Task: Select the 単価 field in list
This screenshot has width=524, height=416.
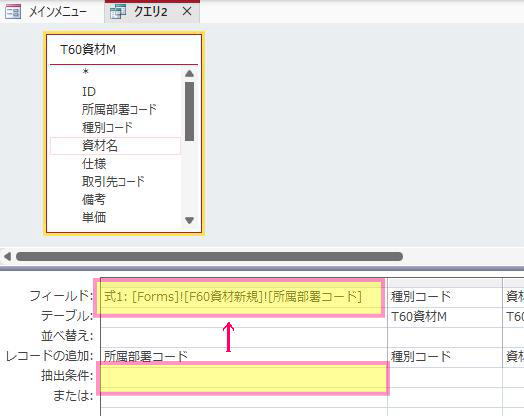Action: [x=94, y=217]
